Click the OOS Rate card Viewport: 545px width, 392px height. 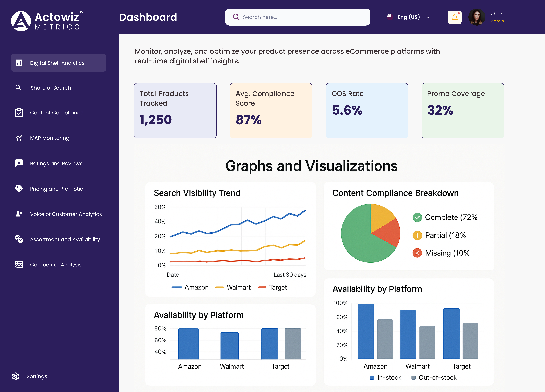pyautogui.click(x=367, y=111)
